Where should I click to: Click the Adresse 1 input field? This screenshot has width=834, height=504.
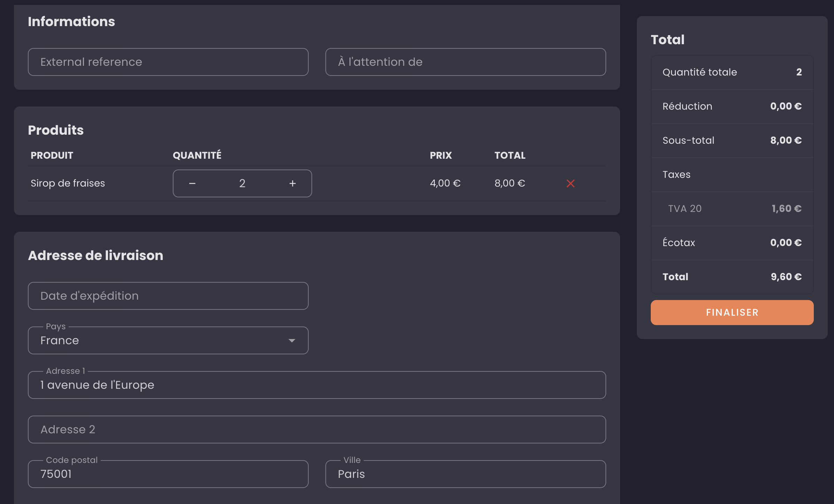[317, 385]
